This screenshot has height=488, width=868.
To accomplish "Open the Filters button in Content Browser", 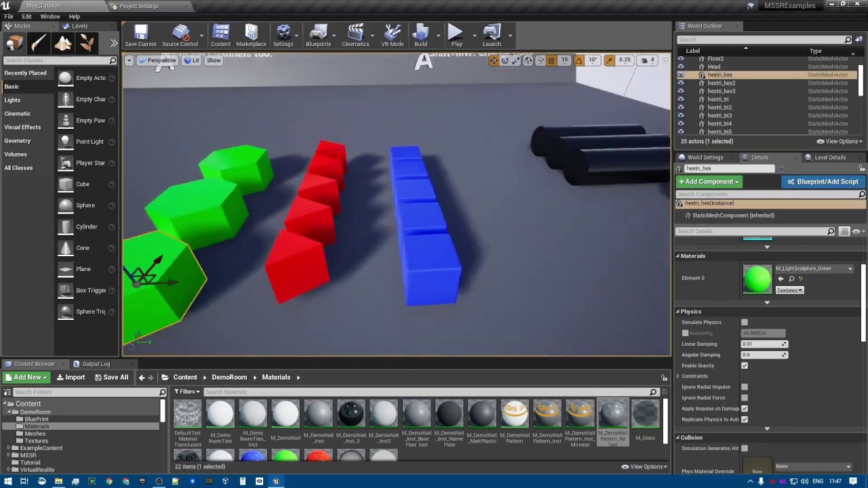I will point(187,392).
